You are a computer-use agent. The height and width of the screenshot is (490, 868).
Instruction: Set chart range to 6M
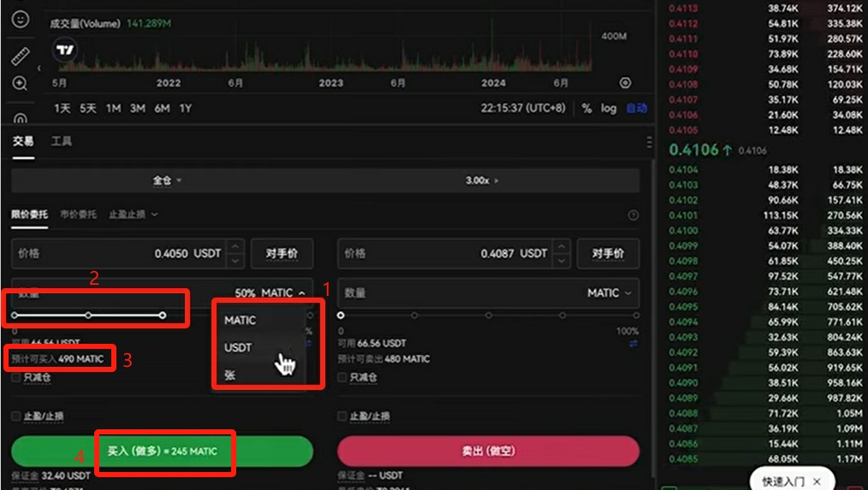pyautogui.click(x=162, y=109)
